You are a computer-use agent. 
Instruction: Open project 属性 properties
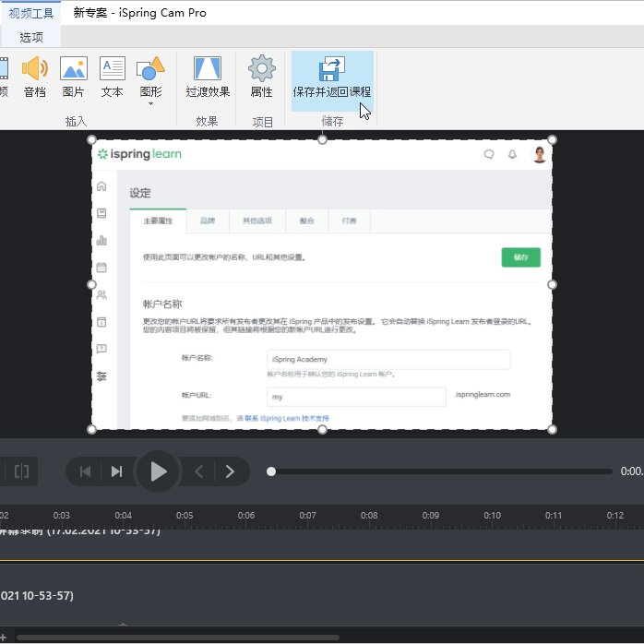coord(262,77)
